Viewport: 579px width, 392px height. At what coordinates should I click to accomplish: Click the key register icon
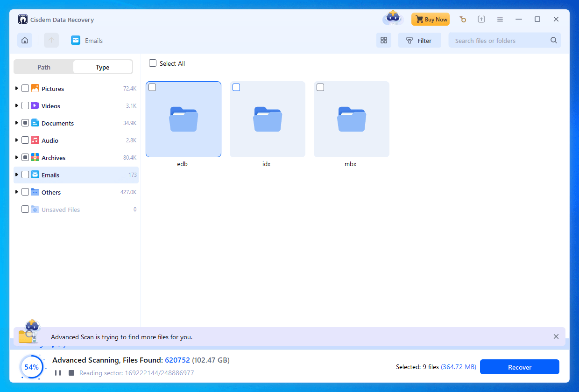coord(463,20)
